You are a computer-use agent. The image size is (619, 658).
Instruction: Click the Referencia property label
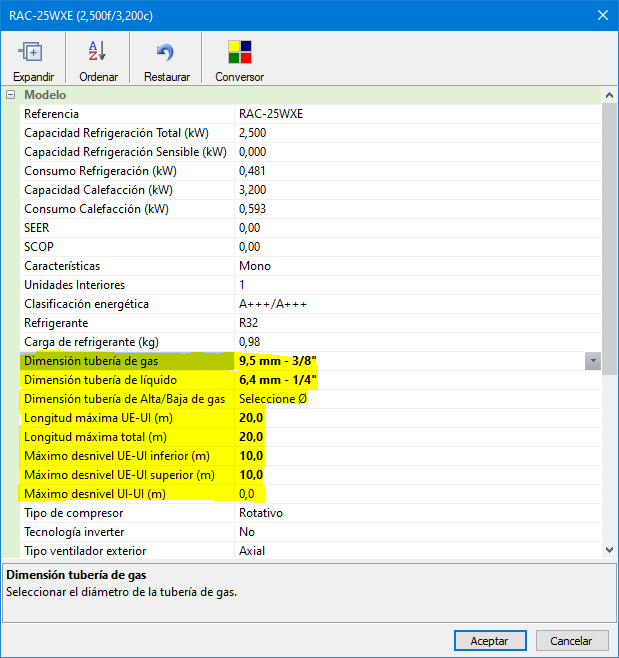(x=51, y=114)
